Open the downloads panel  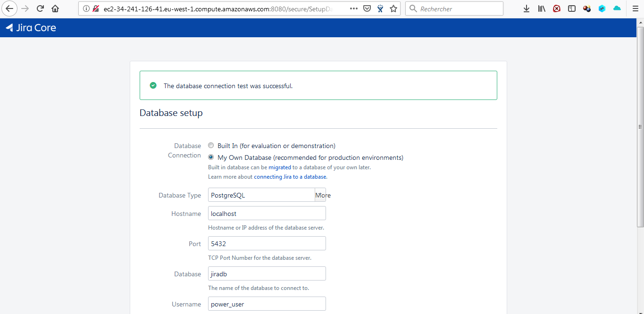(x=527, y=8)
